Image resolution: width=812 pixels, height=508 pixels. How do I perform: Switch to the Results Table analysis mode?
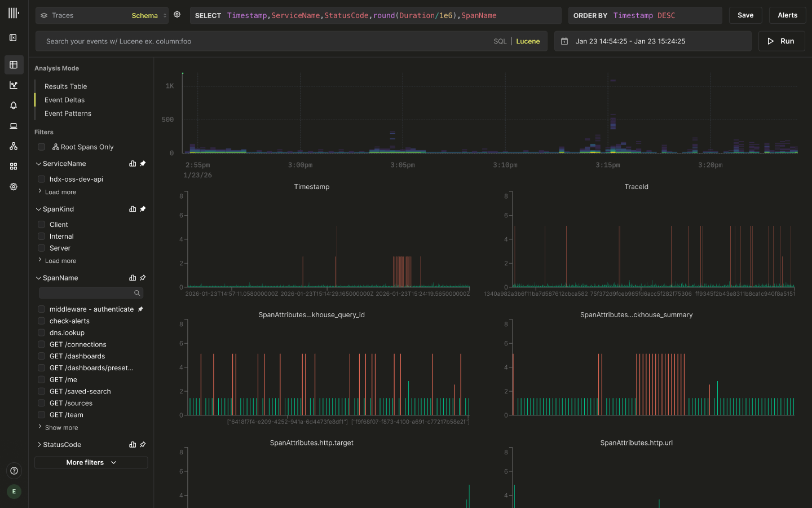pos(66,86)
